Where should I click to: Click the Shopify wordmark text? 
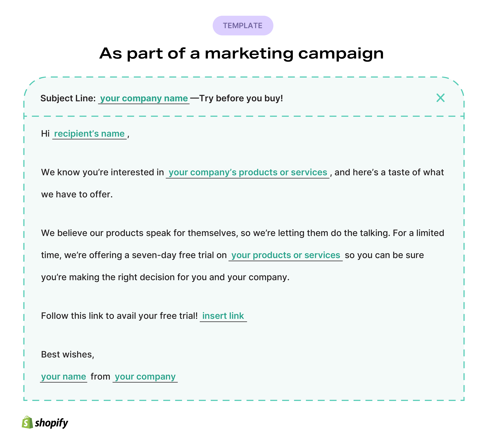(51, 423)
